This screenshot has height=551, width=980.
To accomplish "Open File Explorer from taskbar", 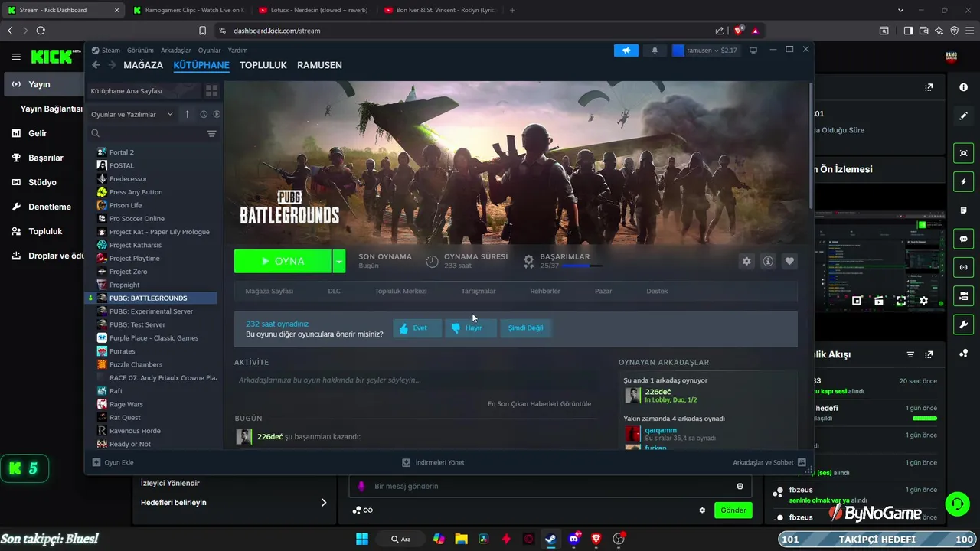I will (461, 539).
